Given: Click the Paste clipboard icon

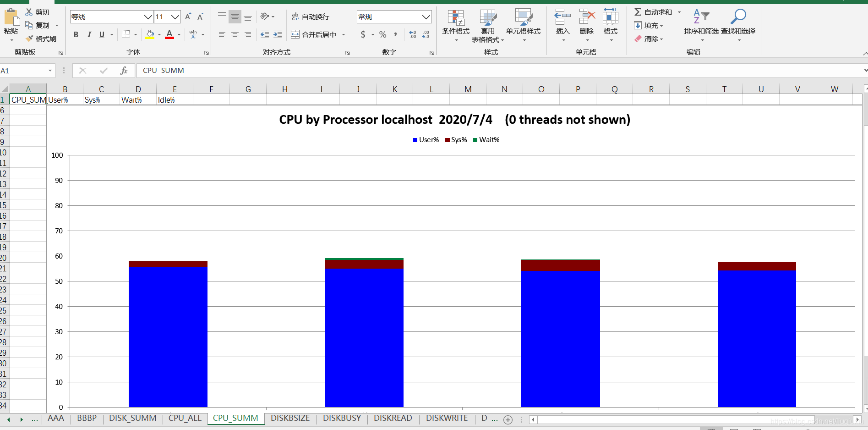Looking at the screenshot, I should point(11,17).
